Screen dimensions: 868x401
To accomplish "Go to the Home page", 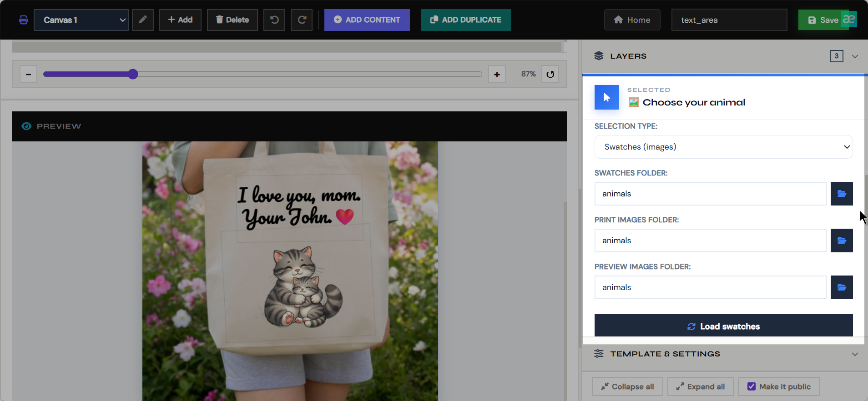I will coord(632,20).
